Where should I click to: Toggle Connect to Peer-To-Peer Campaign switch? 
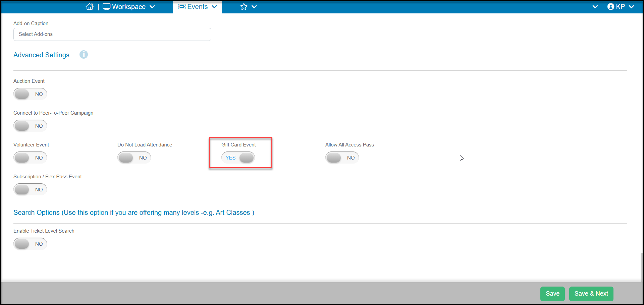pos(30,126)
